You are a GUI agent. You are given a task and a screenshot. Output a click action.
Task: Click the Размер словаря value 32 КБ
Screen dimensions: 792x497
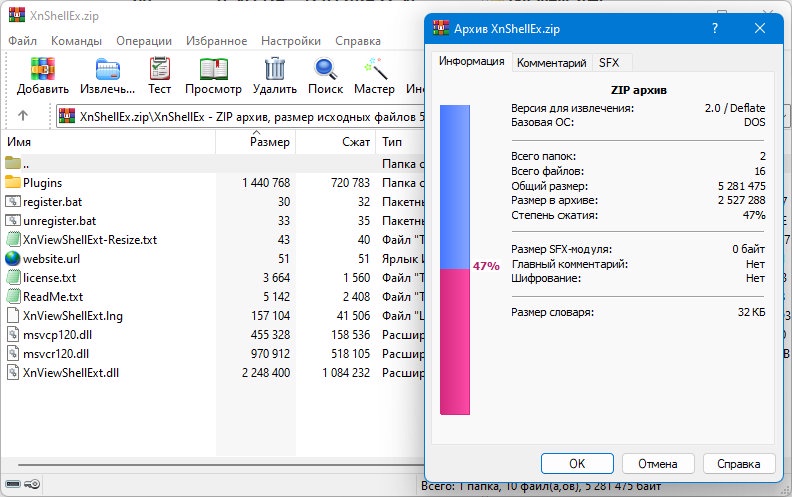[752, 312]
